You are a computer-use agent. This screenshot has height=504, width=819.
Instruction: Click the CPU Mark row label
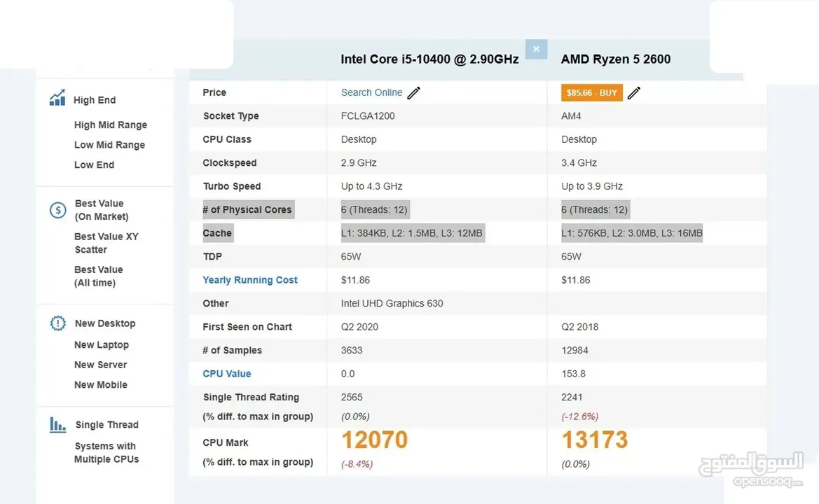pyautogui.click(x=225, y=442)
